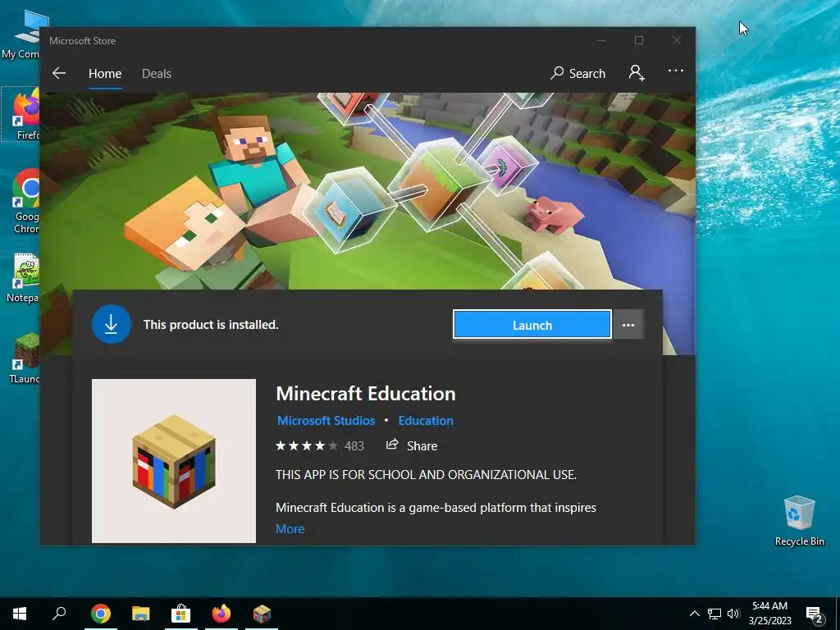The height and width of the screenshot is (630, 840).
Task: Open Search in Microsoft Store
Action: [x=577, y=73]
